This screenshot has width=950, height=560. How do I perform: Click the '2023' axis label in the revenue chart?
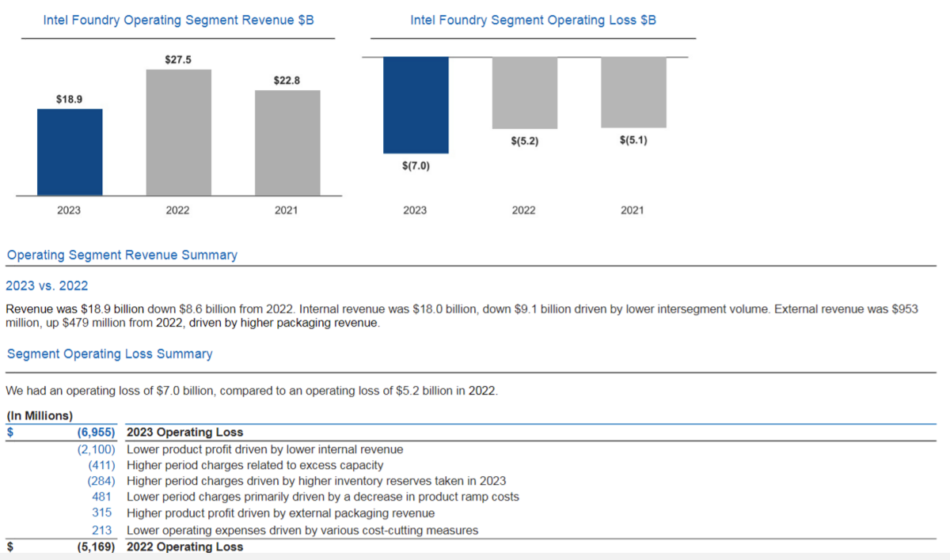coord(69,210)
